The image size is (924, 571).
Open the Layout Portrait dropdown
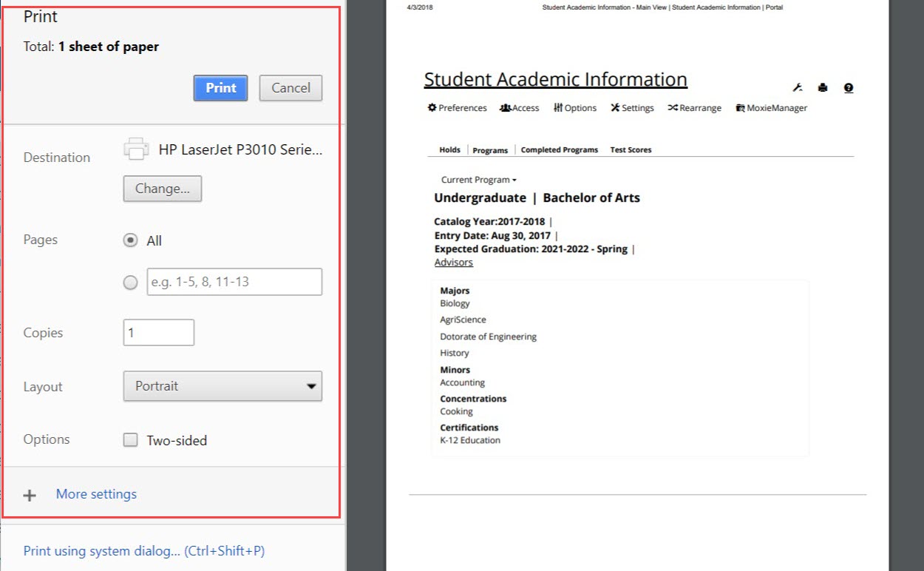click(222, 386)
